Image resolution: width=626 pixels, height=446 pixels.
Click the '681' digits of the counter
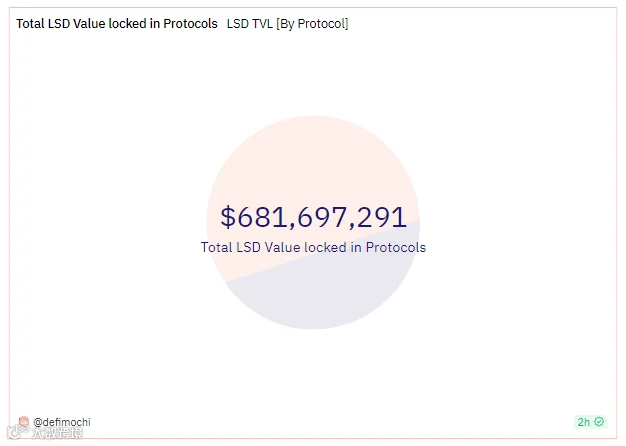263,217
